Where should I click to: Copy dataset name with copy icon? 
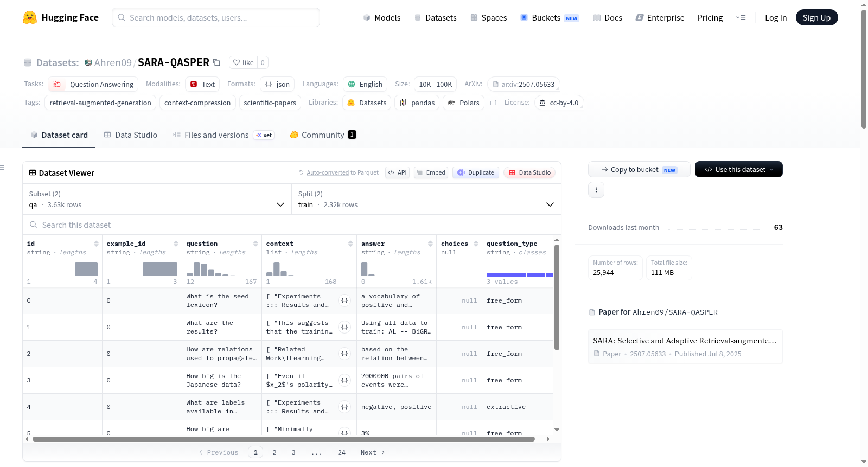click(x=216, y=62)
